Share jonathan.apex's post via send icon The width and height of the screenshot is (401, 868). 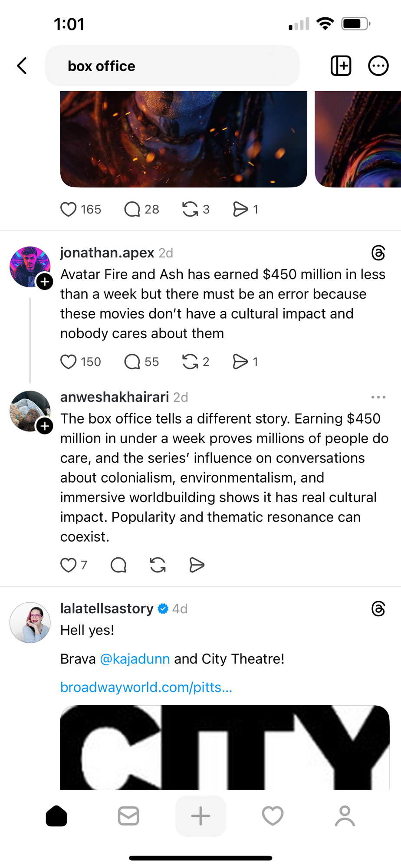tap(240, 362)
